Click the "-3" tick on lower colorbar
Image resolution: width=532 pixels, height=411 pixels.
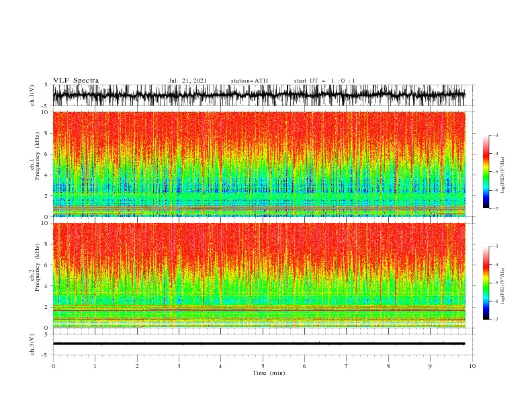496,246
